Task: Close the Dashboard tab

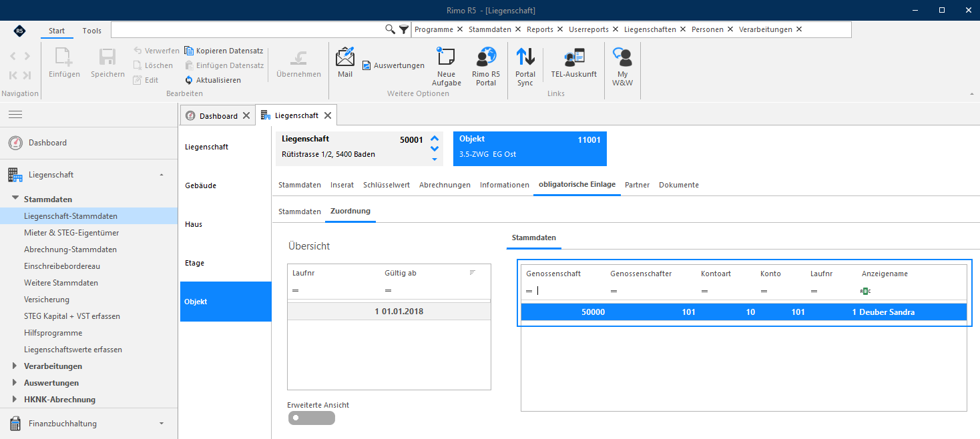Action: tap(246, 115)
